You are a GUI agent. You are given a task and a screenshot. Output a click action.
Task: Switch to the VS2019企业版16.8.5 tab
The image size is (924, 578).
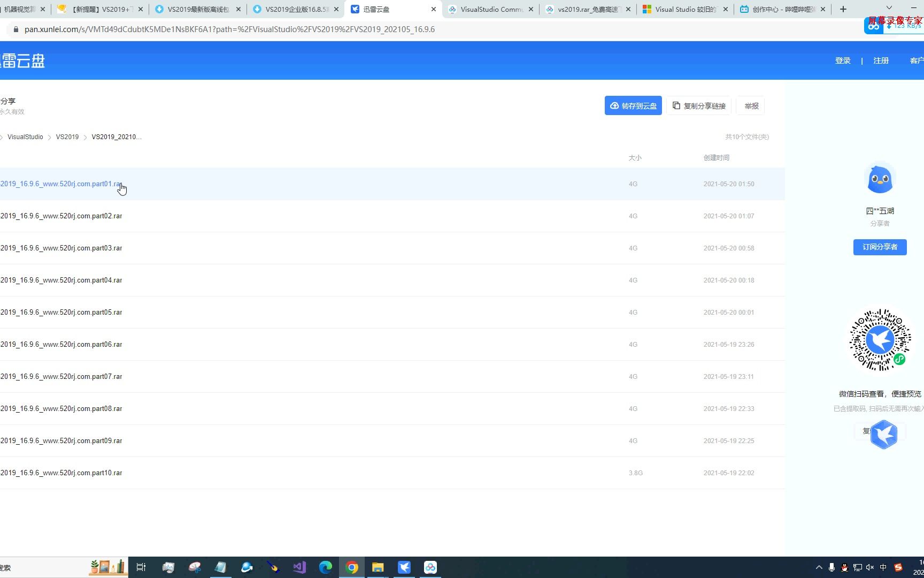coord(295,9)
